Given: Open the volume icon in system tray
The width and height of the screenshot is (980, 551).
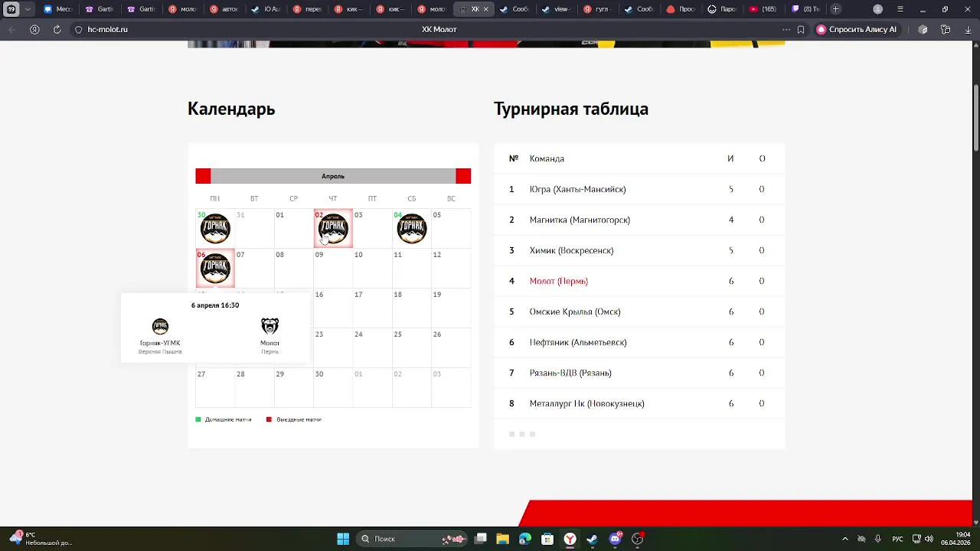Looking at the screenshot, I should pos(928,539).
